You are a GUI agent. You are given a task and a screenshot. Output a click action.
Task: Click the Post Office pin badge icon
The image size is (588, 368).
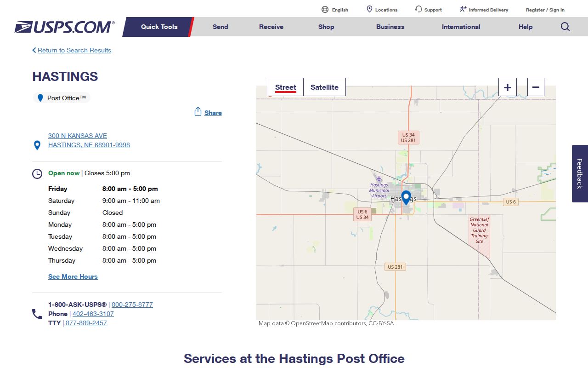40,98
